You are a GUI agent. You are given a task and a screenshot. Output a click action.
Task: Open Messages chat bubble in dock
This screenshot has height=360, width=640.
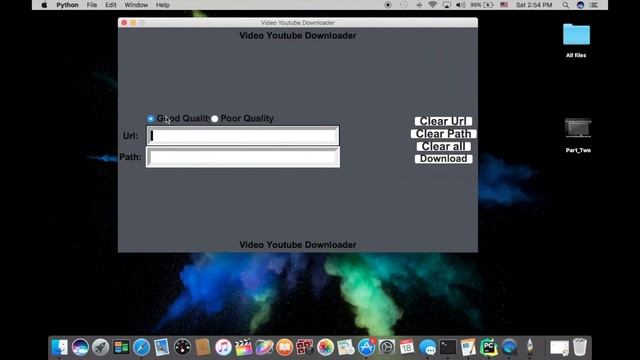427,347
